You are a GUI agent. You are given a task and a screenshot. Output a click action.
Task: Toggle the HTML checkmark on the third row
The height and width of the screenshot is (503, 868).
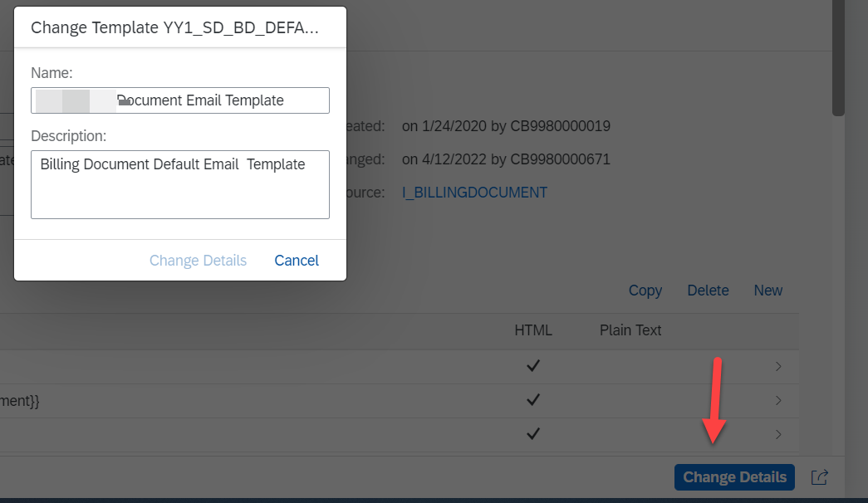tap(532, 434)
